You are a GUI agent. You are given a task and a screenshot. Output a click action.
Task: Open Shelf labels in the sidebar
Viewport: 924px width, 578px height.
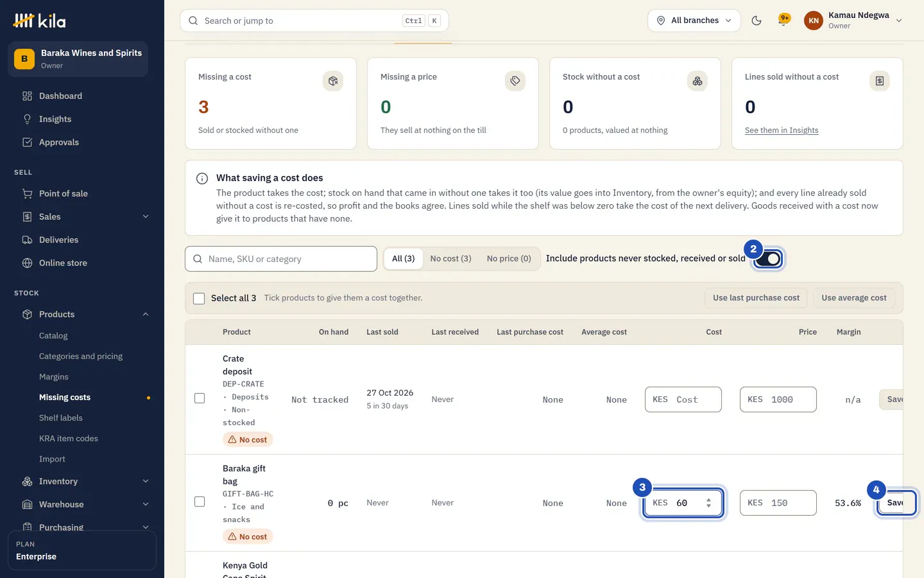click(61, 418)
